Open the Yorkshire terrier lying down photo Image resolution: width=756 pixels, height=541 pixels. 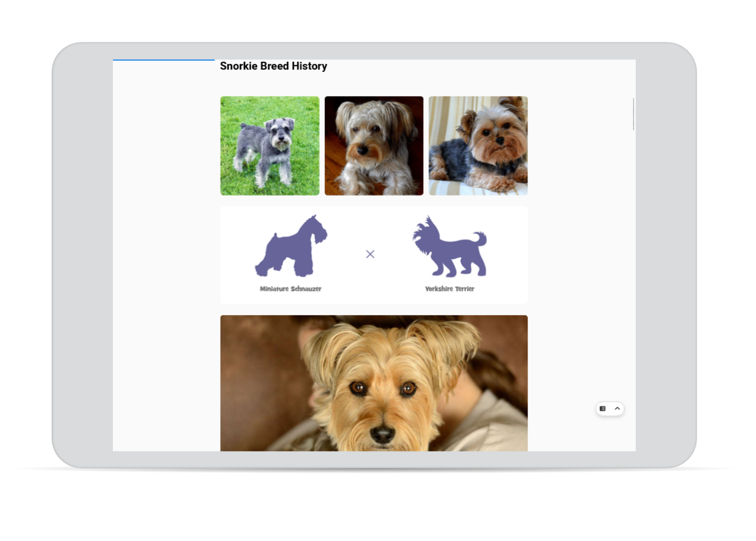tap(478, 146)
